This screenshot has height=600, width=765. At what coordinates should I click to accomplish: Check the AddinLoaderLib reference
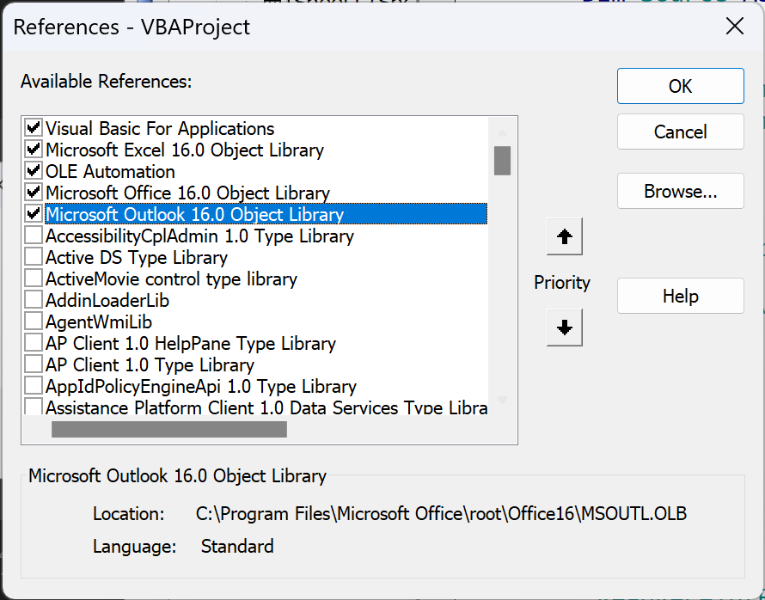[34, 300]
